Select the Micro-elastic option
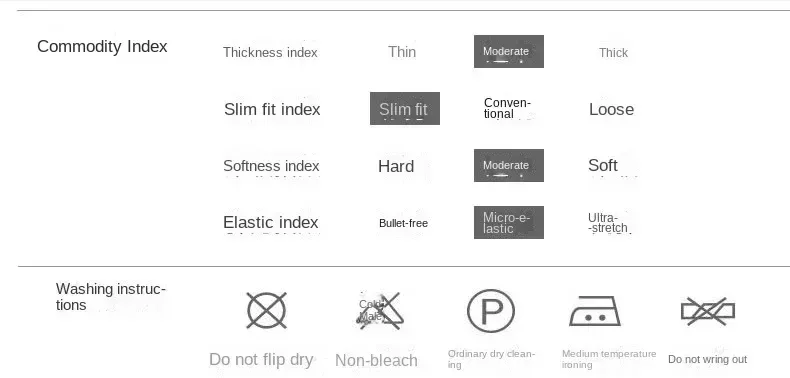The height and width of the screenshot is (378, 790). pyautogui.click(x=509, y=222)
